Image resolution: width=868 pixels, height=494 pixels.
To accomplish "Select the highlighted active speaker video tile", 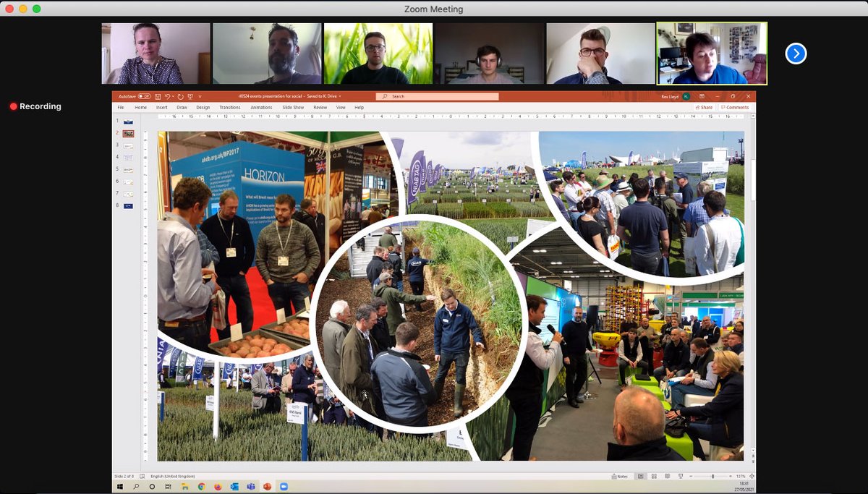I will 712,54.
